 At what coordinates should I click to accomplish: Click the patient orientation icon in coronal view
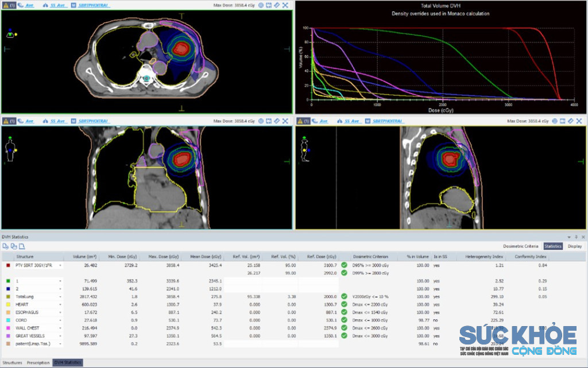coord(10,149)
